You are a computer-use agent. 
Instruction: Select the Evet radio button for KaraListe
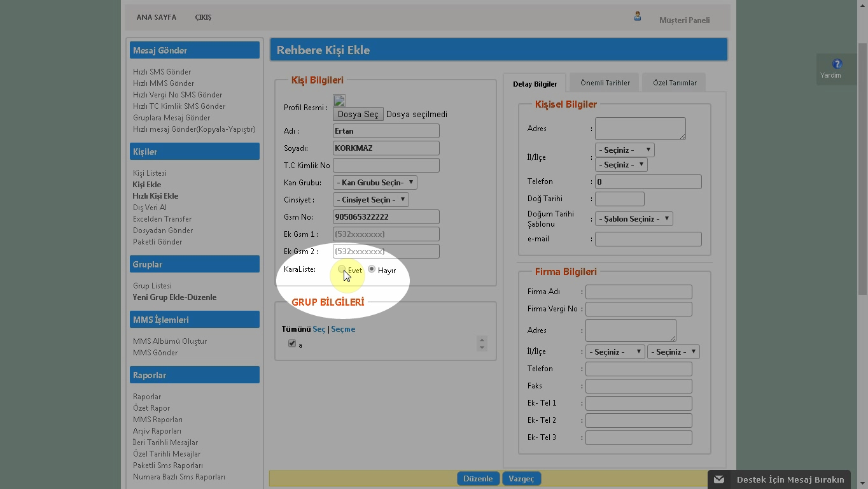[342, 269]
